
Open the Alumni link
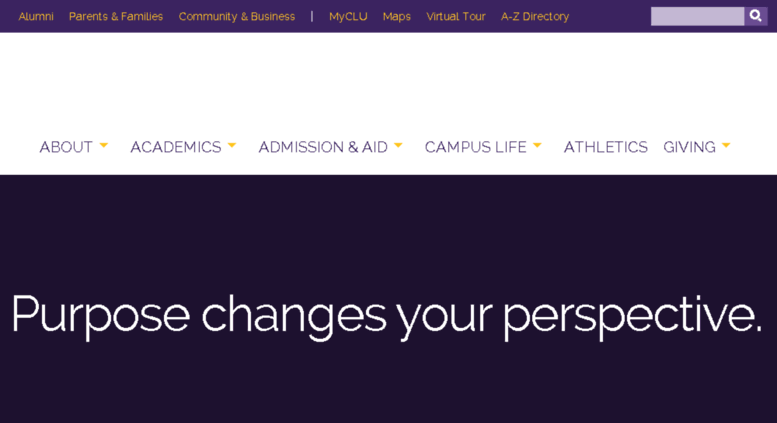coord(36,16)
